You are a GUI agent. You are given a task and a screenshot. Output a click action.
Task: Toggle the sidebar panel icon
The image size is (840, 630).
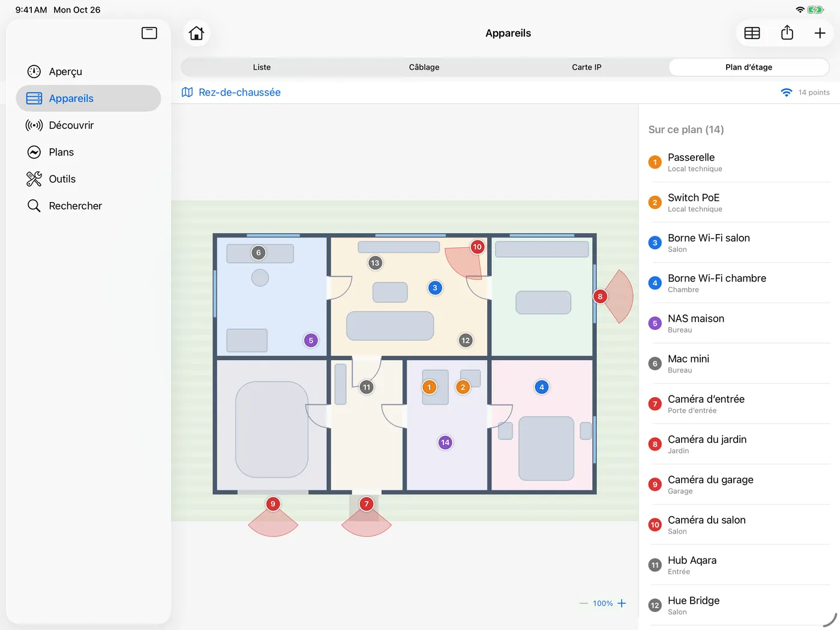(149, 33)
